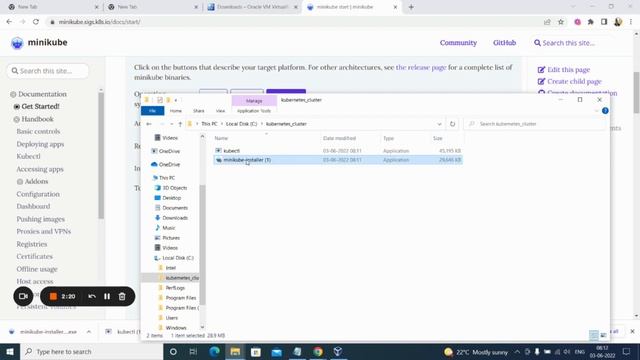This screenshot has height=360, width=640.
Task: Follow the release page link
Action: click(x=421, y=67)
